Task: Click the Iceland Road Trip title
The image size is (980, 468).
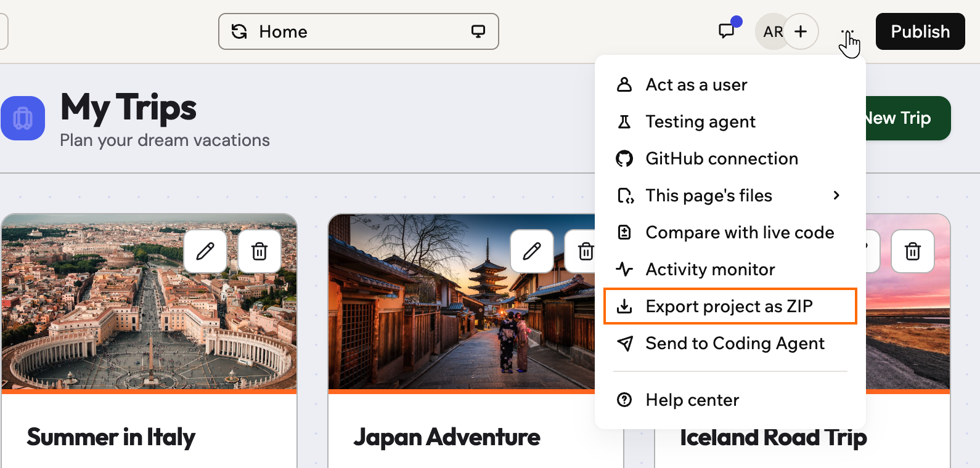Action: pyautogui.click(x=774, y=437)
